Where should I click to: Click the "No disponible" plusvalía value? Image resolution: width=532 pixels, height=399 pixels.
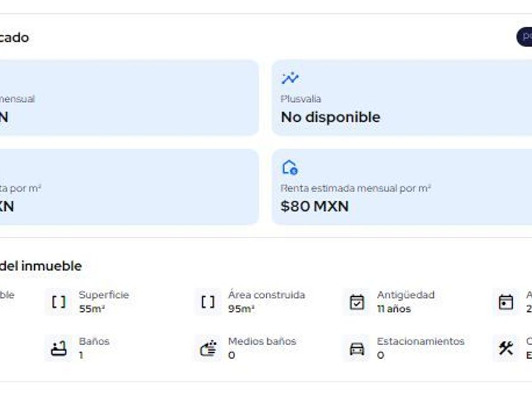[330, 117]
